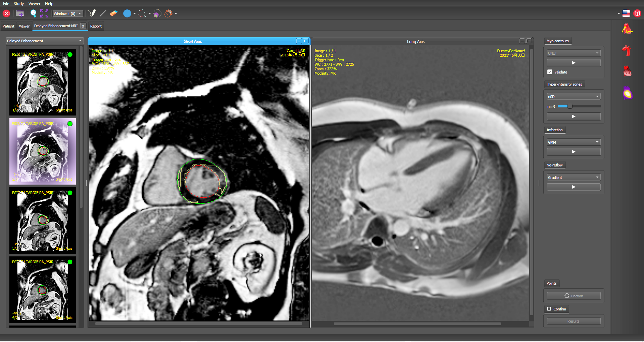Open the red book manual icon
Viewport: 644px width, 342px height.
pyautogui.click(x=637, y=13)
